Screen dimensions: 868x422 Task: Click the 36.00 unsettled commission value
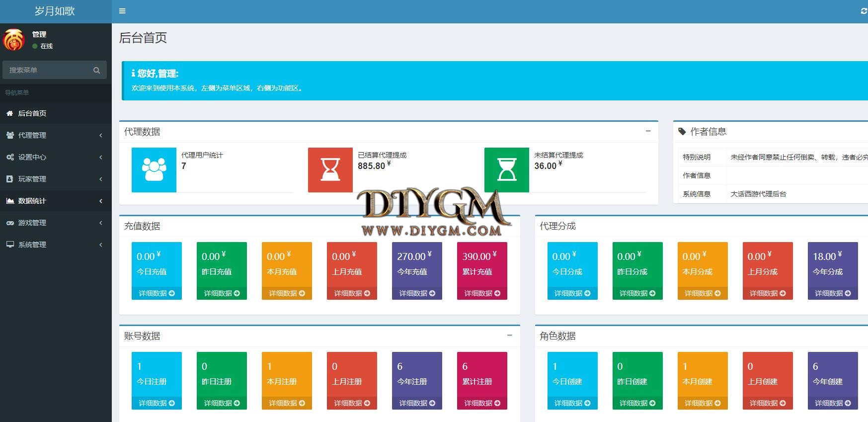548,166
